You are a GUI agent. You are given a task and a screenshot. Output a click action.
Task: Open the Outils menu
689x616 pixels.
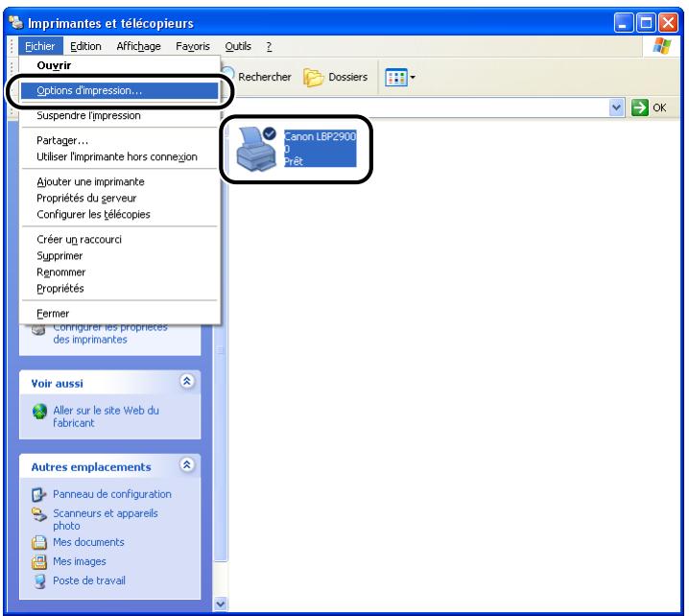pyautogui.click(x=238, y=46)
